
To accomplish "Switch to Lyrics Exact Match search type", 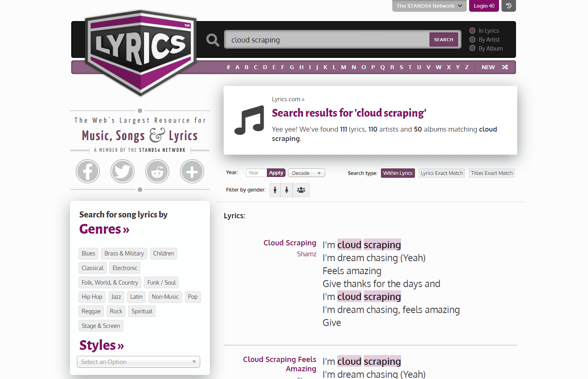I will pyautogui.click(x=442, y=173).
